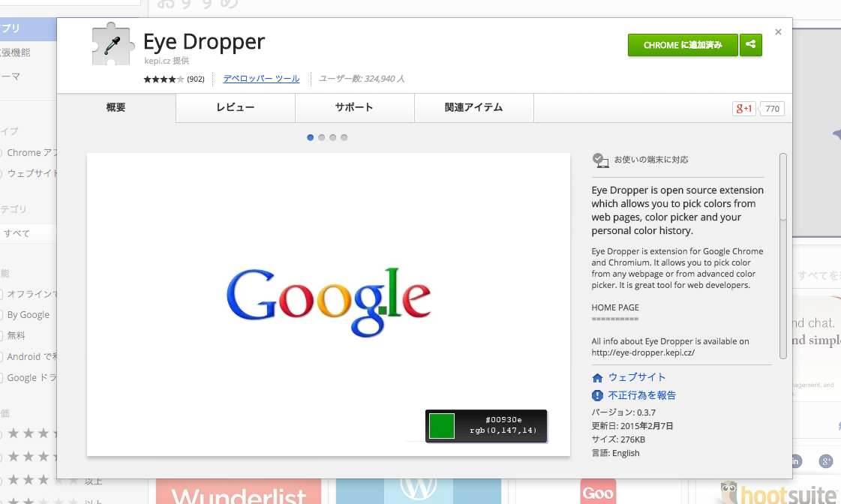Click the star rating (902)
The height and width of the screenshot is (504, 841).
(174, 79)
